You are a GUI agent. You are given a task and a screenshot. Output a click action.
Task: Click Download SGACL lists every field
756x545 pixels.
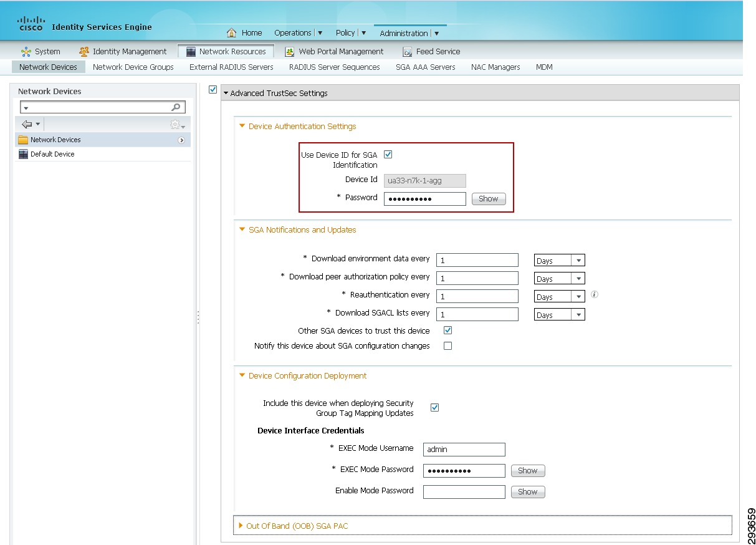coord(477,314)
